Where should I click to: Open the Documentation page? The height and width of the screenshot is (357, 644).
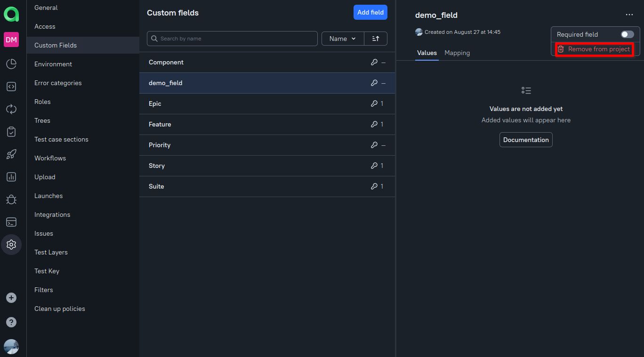point(526,139)
